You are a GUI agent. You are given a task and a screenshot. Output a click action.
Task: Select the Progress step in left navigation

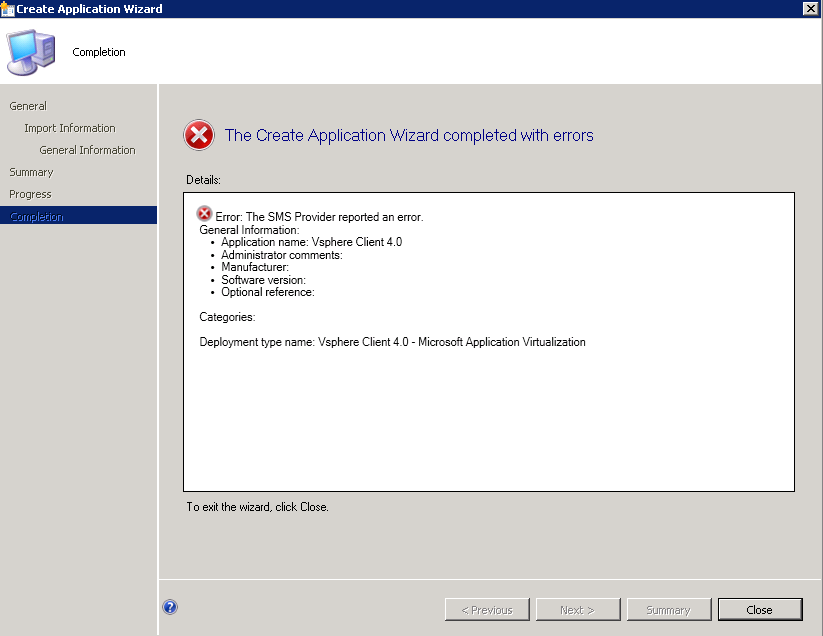pyautogui.click(x=30, y=194)
